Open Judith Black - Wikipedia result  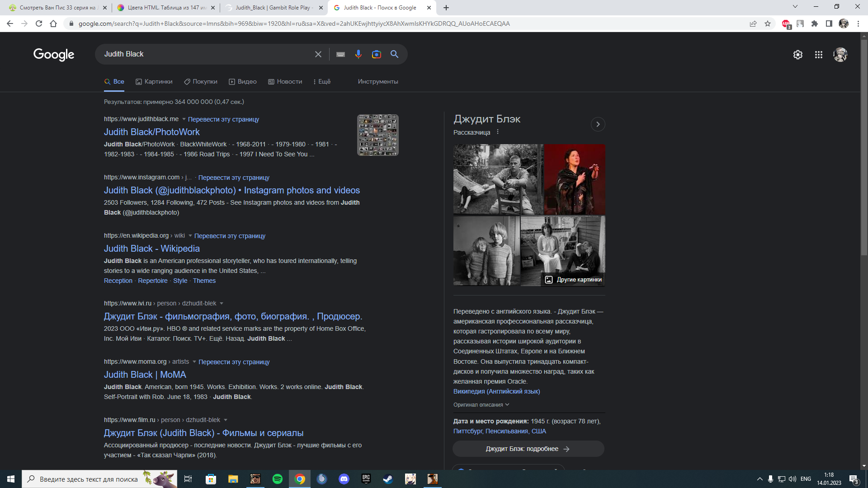(x=151, y=249)
